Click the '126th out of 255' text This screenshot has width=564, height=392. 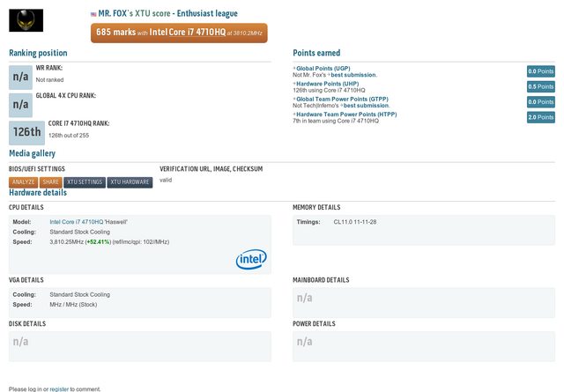pyautogui.click(x=69, y=136)
